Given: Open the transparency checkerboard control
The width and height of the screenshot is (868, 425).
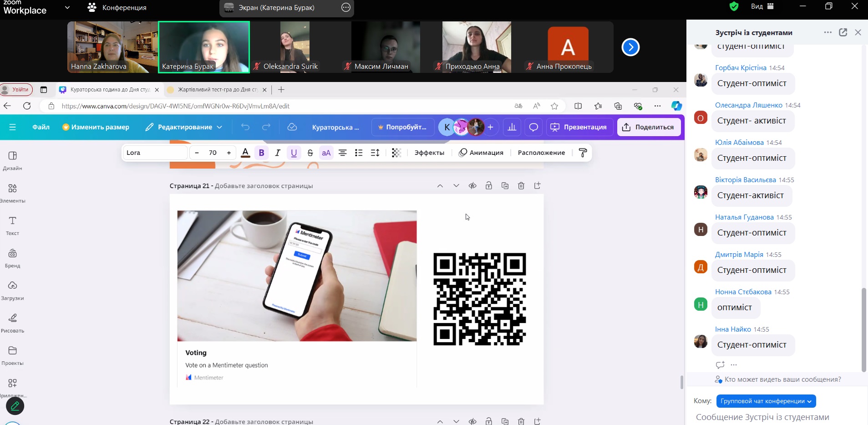Looking at the screenshot, I should click(396, 153).
